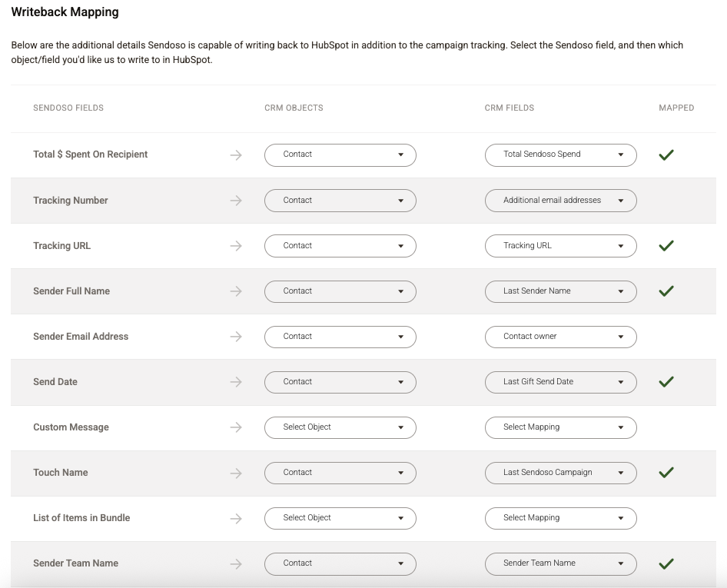
Task: Open Select Object dropdown for Custom Message
Action: pos(340,427)
